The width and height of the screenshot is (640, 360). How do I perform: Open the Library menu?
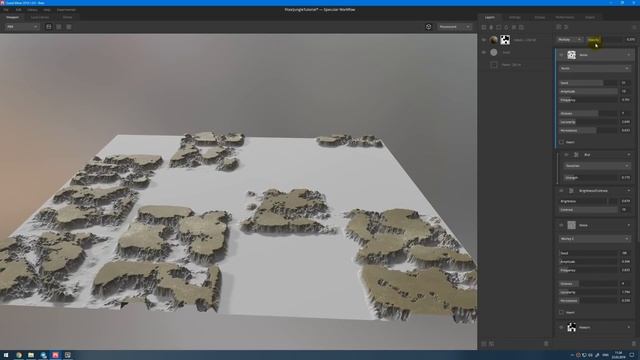pyautogui.click(x=32, y=9)
